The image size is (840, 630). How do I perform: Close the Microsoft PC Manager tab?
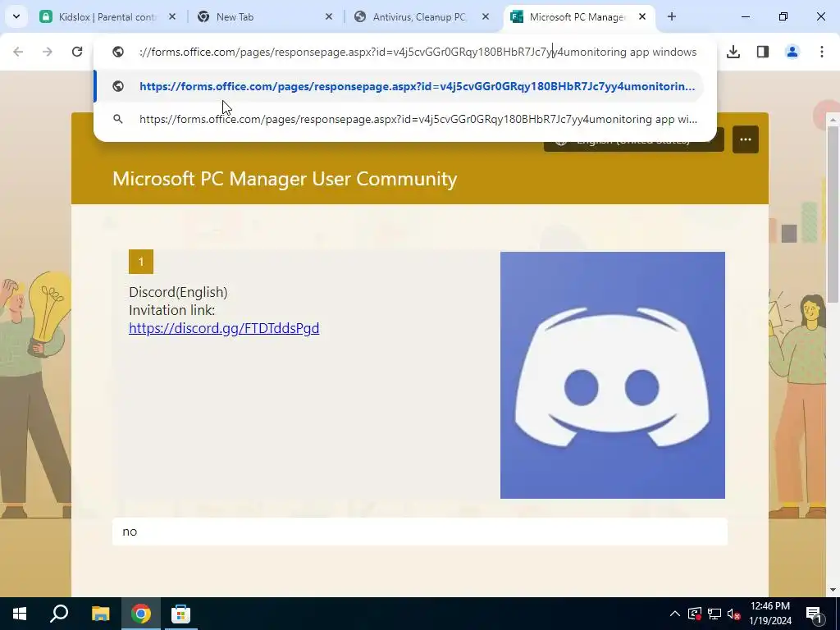pos(642,16)
